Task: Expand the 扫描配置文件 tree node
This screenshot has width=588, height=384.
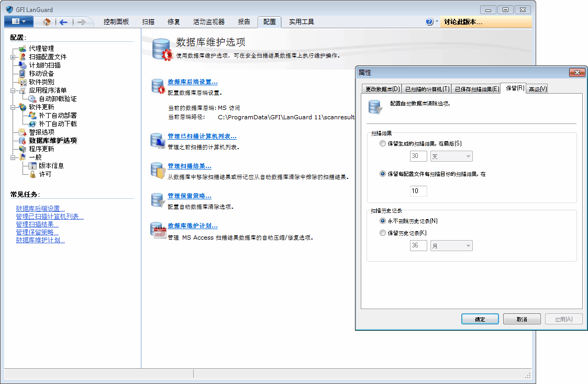Action: point(13,58)
